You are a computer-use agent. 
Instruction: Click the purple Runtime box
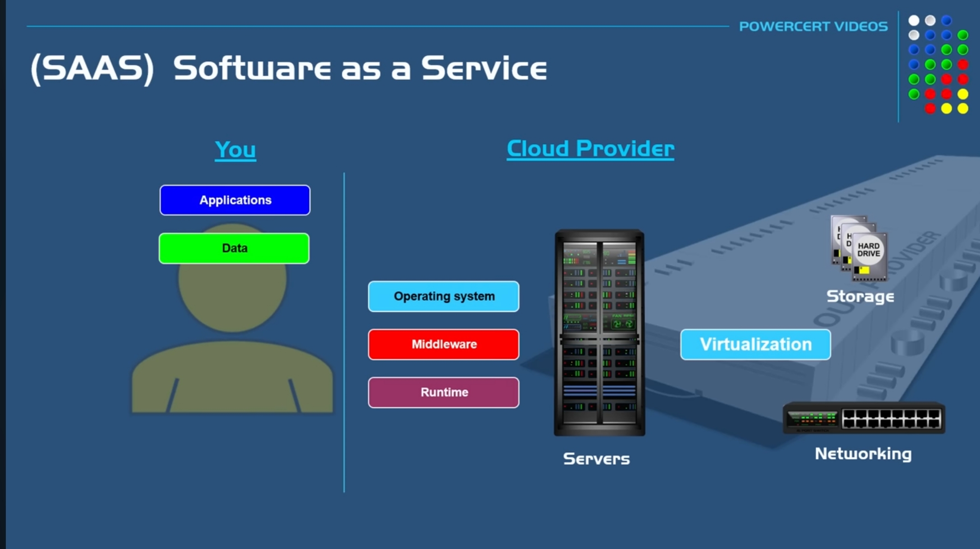pyautogui.click(x=444, y=392)
